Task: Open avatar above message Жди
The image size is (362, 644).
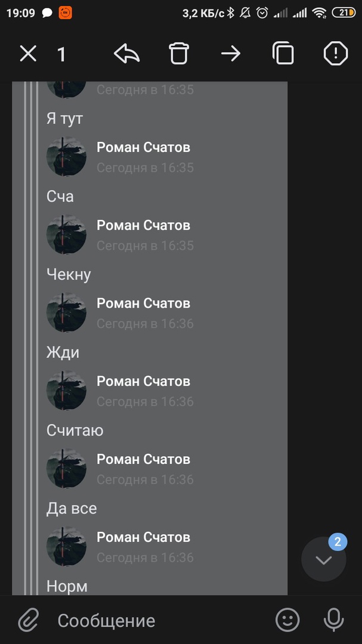Action: click(66, 312)
